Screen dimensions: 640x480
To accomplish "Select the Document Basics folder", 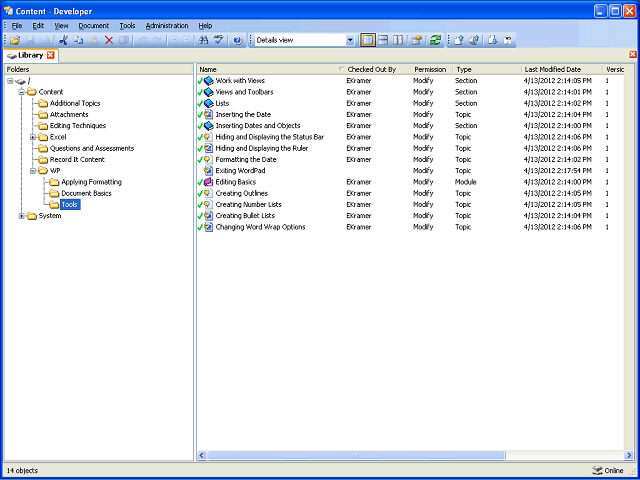I will [86, 193].
